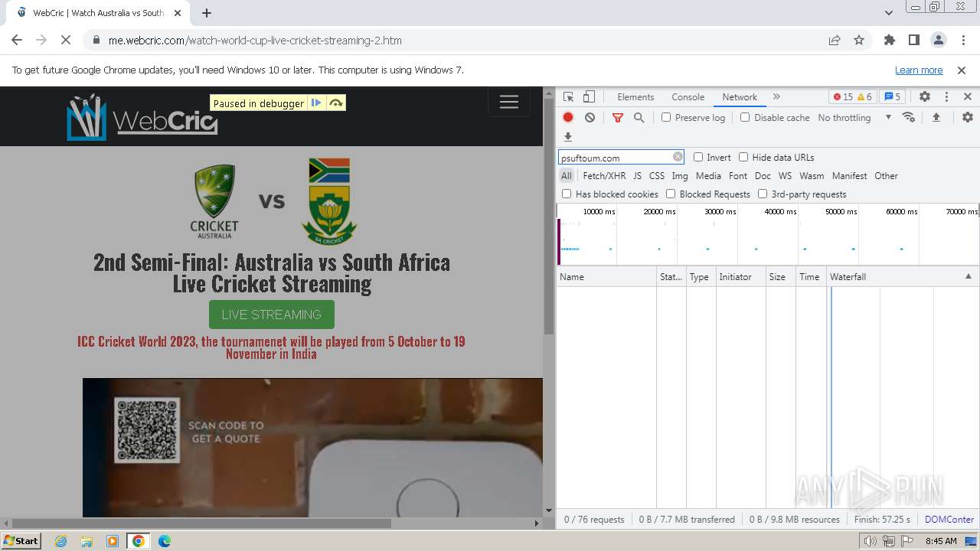Image resolution: width=980 pixels, height=551 pixels.
Task: Open the Learn more link
Action: [x=919, y=70]
